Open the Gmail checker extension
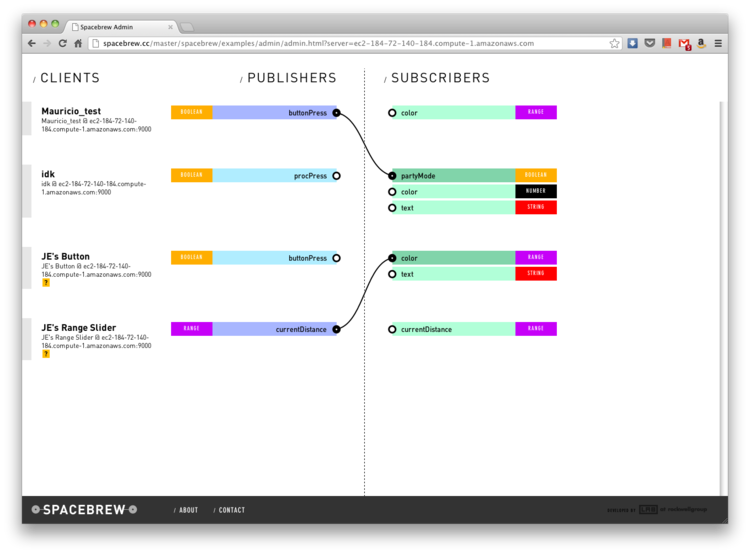The height and width of the screenshot is (554, 750). [684, 44]
